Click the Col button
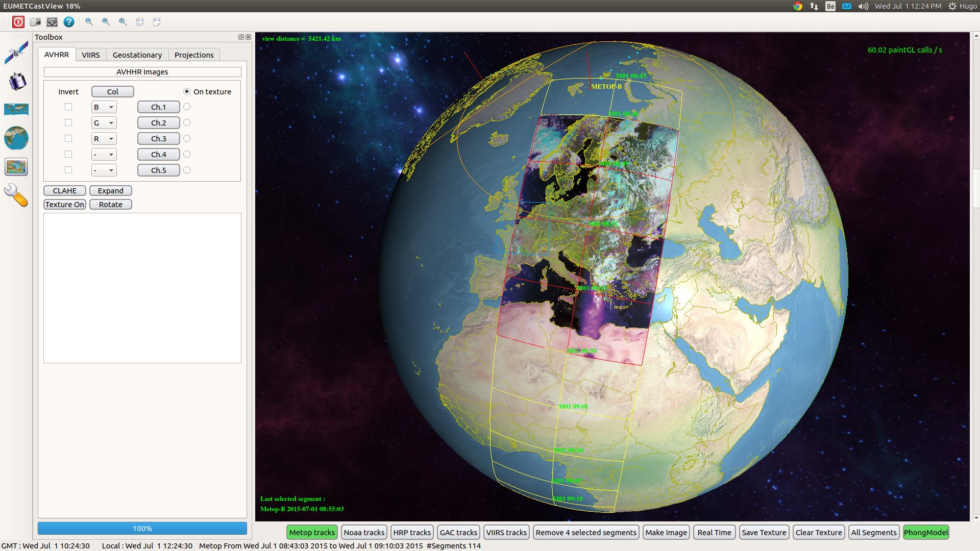The height and width of the screenshot is (551, 980). pos(113,92)
